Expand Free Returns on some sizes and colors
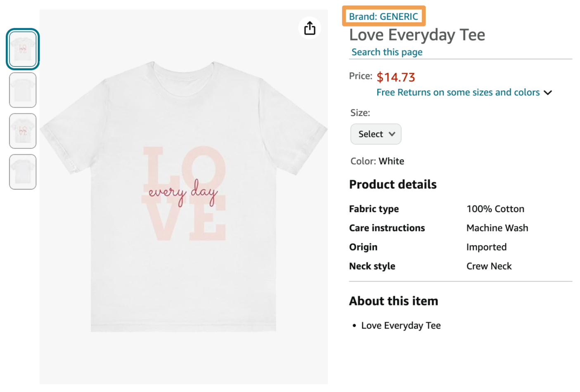The height and width of the screenshot is (392, 580). point(457,92)
